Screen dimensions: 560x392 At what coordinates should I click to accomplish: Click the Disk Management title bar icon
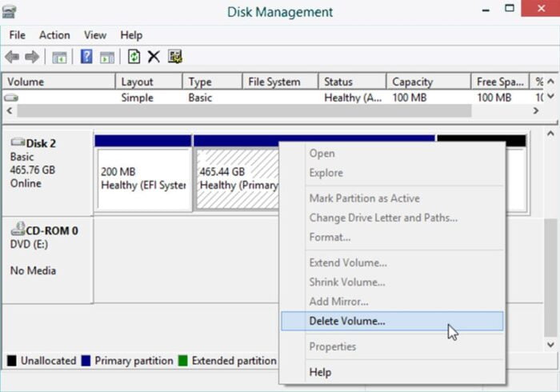click(x=9, y=11)
